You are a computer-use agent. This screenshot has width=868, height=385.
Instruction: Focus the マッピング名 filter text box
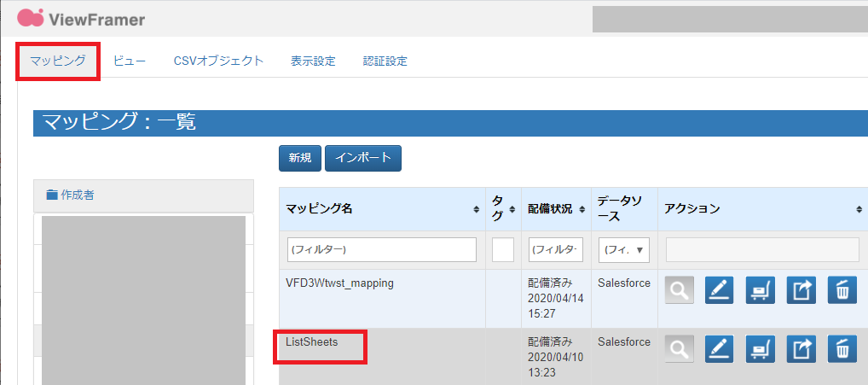pyautogui.click(x=381, y=250)
